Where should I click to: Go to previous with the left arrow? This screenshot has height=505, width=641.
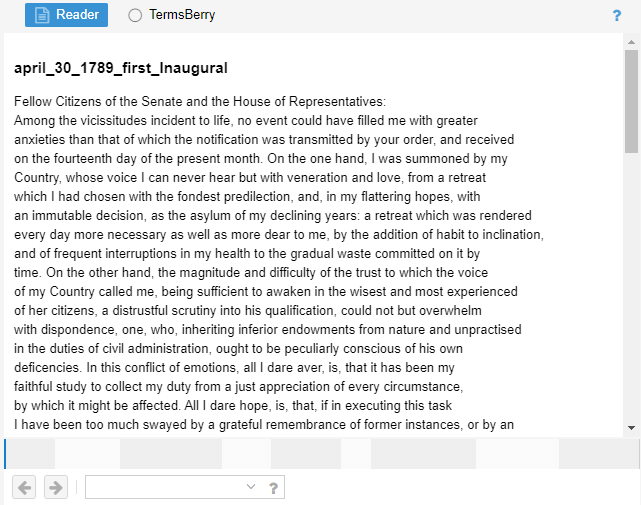point(25,487)
